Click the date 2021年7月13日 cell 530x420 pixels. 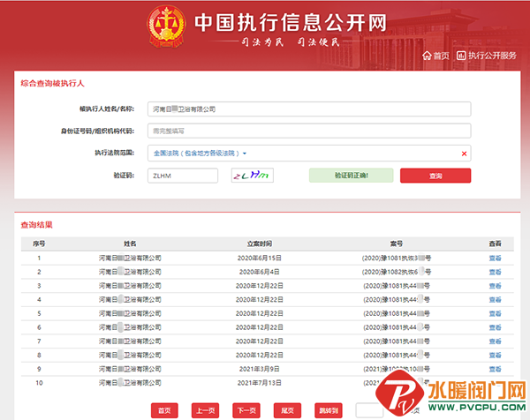click(x=259, y=383)
